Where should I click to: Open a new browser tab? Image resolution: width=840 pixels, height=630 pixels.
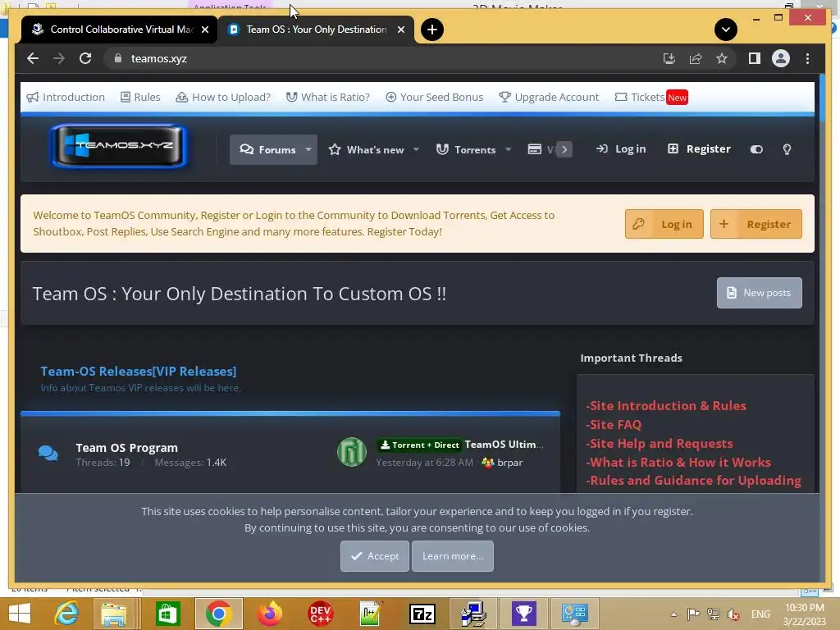431,30
